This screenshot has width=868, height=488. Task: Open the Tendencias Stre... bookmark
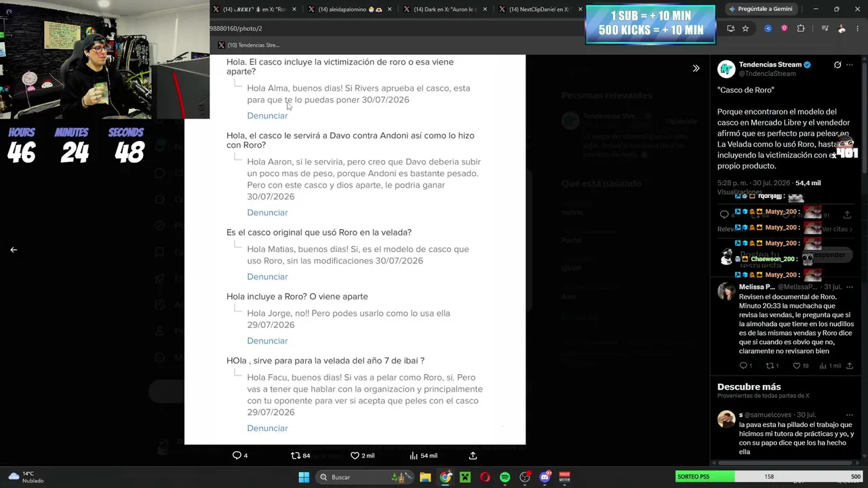248,45
